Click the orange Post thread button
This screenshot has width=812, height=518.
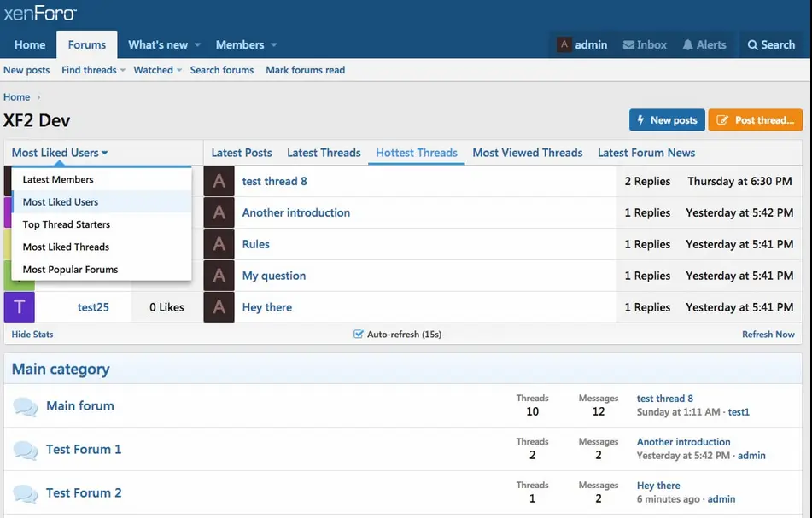coord(755,120)
